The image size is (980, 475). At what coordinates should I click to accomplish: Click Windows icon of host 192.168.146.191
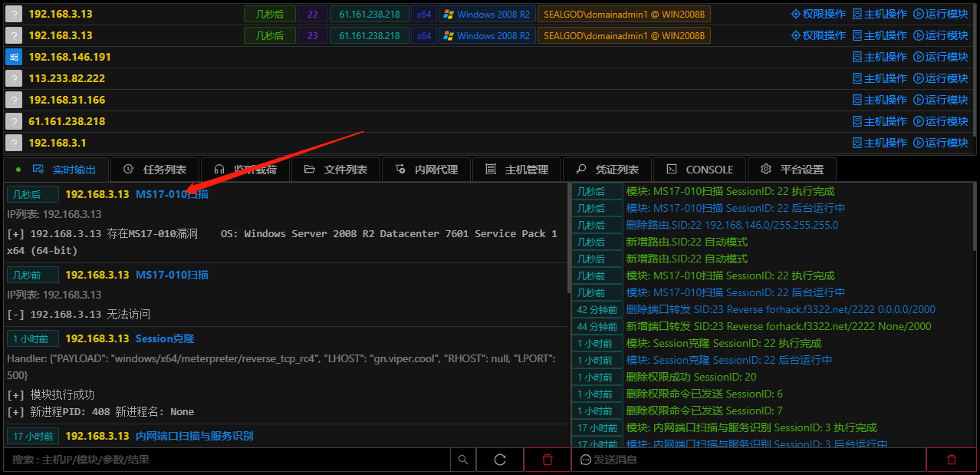(x=13, y=57)
